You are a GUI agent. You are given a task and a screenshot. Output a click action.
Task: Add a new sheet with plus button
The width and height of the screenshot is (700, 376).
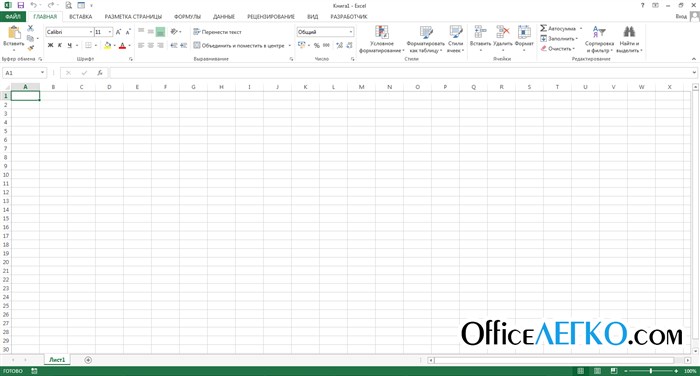[88, 360]
